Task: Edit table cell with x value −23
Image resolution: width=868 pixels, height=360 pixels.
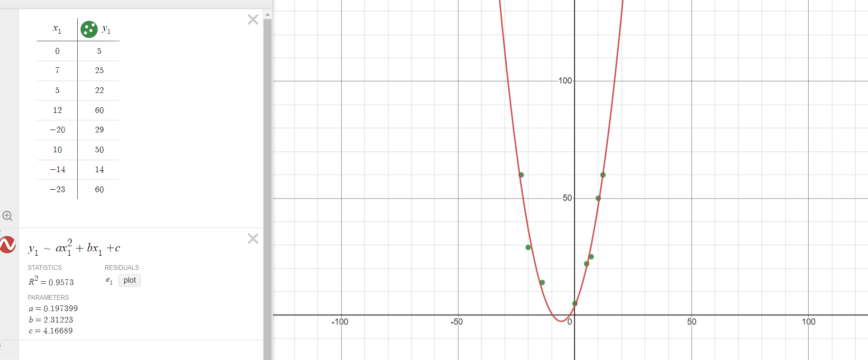Action: (57, 190)
